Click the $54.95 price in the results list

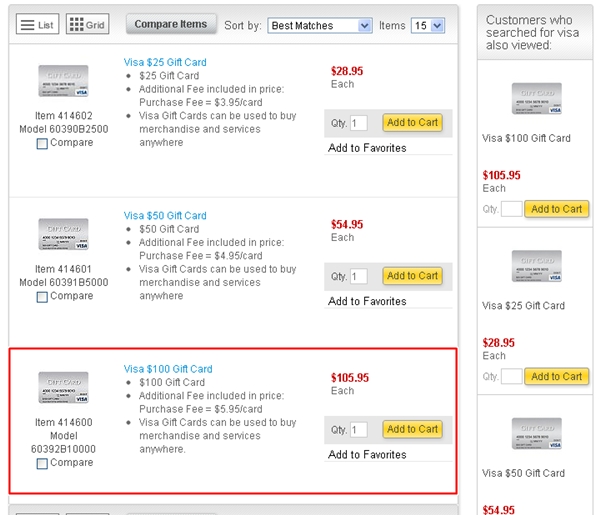pos(347,224)
